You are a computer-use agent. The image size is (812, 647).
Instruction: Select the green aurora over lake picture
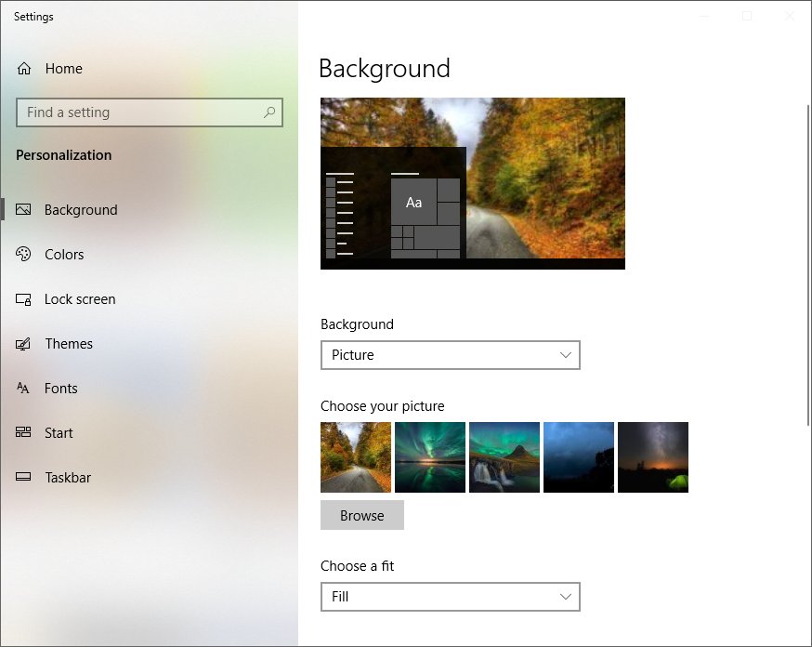click(x=430, y=456)
